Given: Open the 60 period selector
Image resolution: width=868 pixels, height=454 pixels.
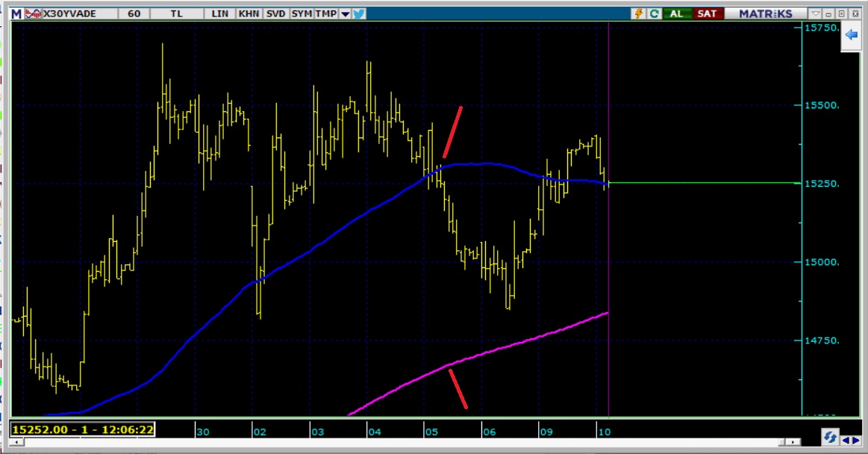Looking at the screenshot, I should pos(134,13).
